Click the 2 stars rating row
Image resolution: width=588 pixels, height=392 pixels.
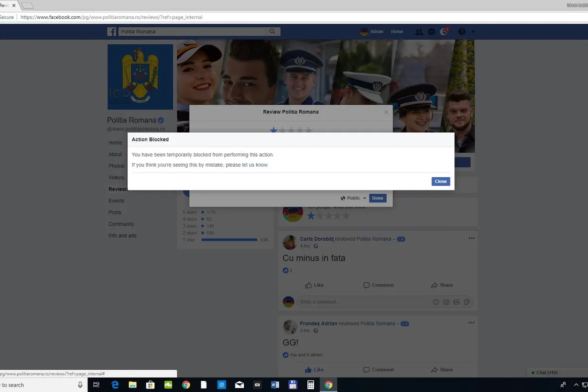[x=198, y=233]
